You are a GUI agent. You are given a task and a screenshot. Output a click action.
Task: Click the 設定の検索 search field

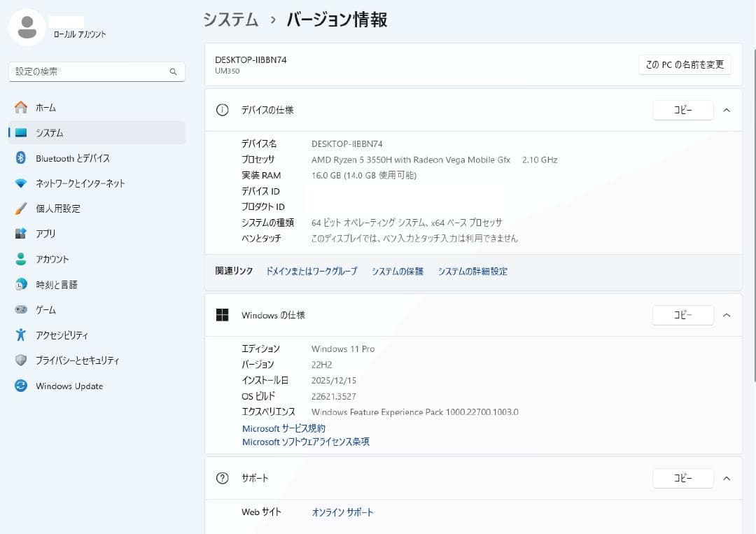pyautogui.click(x=97, y=71)
